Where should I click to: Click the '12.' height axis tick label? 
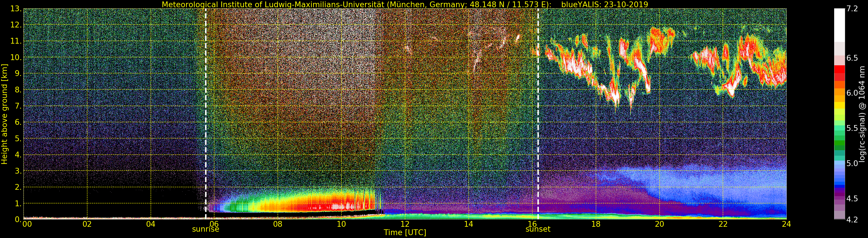pos(16,25)
